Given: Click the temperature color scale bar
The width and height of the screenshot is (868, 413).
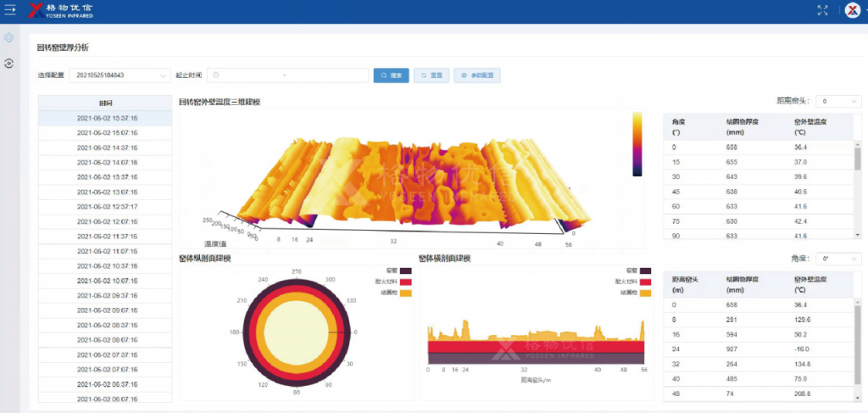Looking at the screenshot, I should click(637, 143).
